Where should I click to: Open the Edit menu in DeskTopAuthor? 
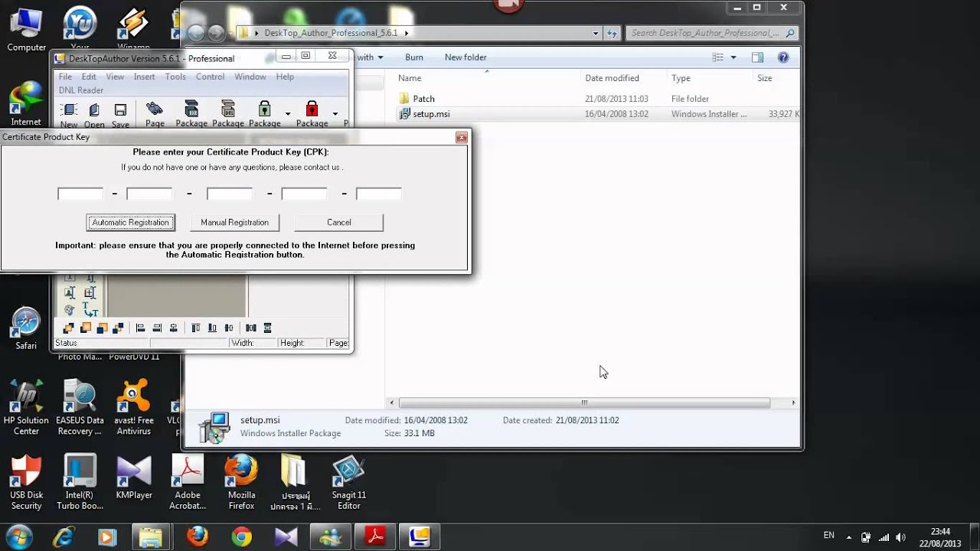89,77
